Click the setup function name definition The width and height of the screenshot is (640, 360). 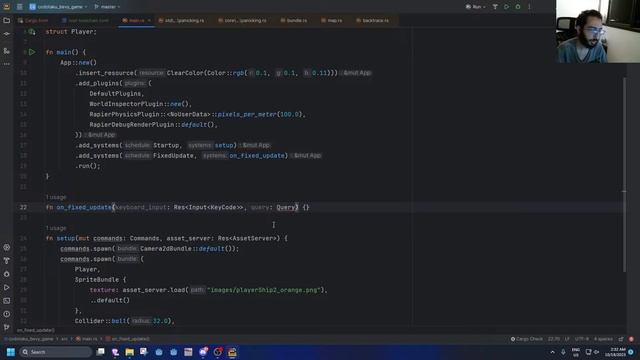pyautogui.click(x=65, y=238)
